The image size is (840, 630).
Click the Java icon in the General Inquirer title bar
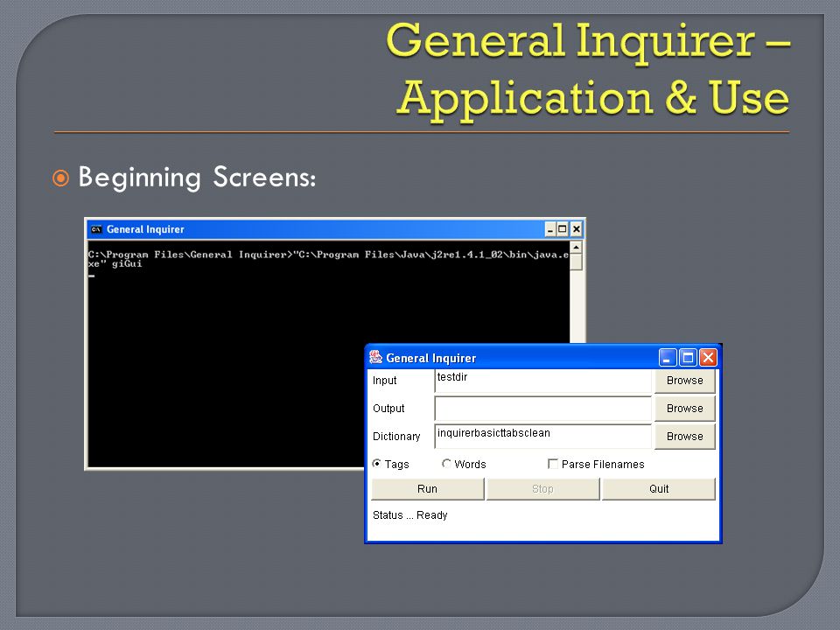tap(376, 357)
